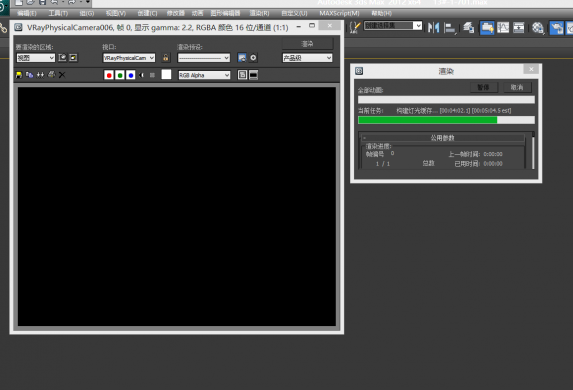Screen dimensions: 573x390
Task: Toggle the red channel button
Action: [x=109, y=75]
